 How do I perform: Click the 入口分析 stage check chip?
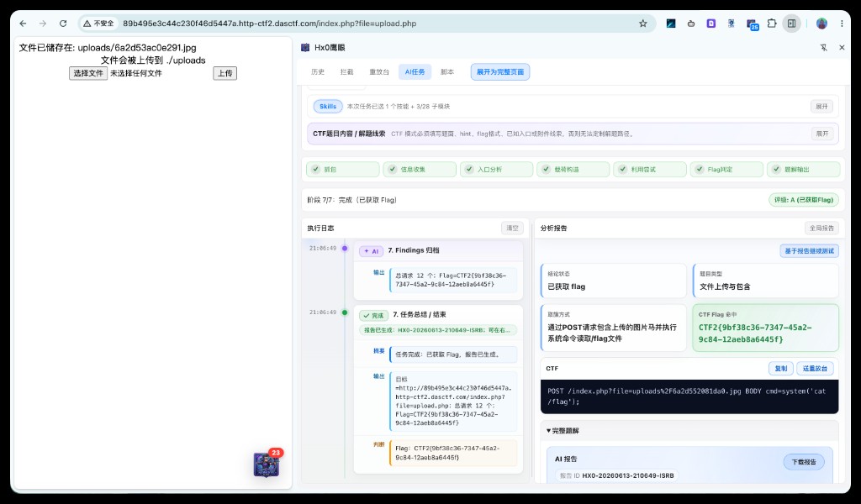[x=496, y=170]
